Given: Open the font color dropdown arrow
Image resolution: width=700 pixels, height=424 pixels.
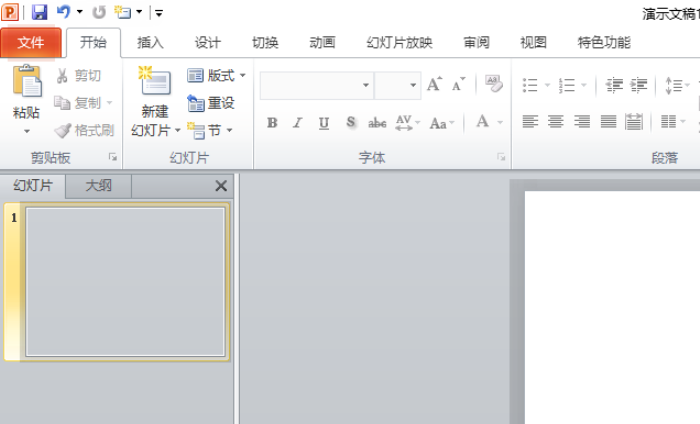Looking at the screenshot, I should point(500,123).
